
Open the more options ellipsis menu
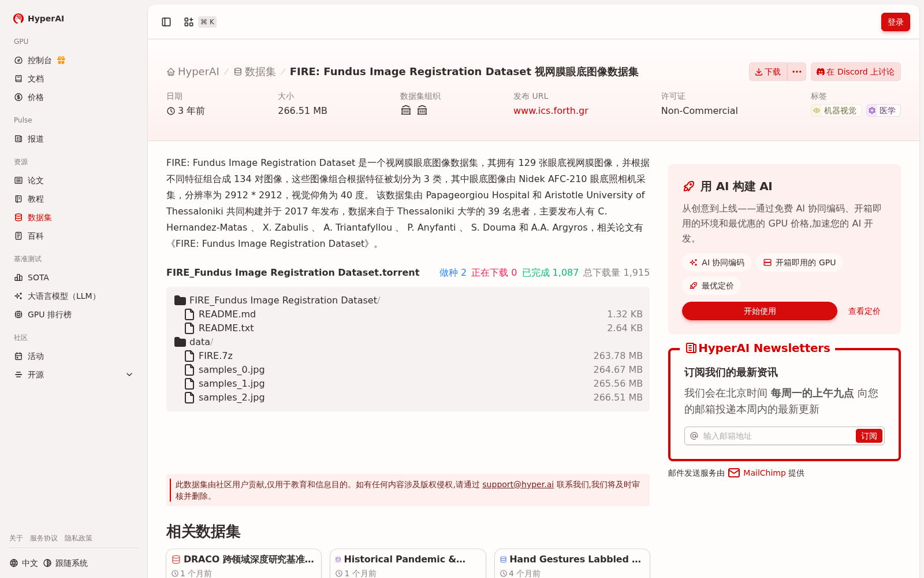coord(797,72)
